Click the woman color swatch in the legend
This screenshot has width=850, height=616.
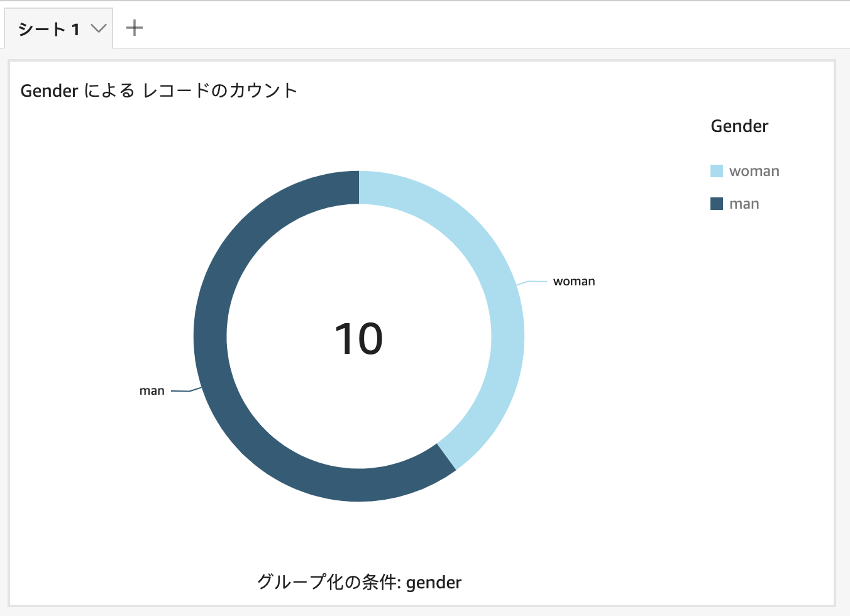(717, 170)
